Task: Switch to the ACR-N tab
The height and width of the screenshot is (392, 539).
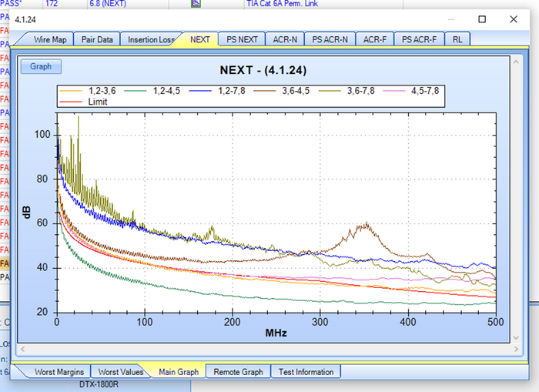Action: tap(285, 39)
